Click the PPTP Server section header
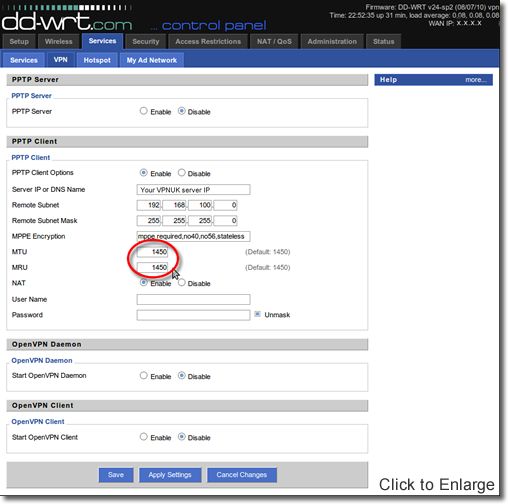 tap(187, 80)
